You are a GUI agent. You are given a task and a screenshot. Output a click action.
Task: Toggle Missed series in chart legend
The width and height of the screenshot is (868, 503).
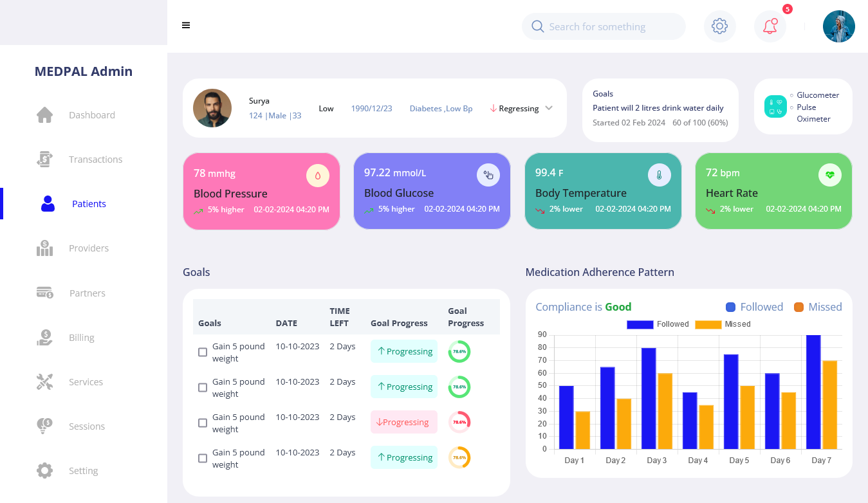point(723,324)
